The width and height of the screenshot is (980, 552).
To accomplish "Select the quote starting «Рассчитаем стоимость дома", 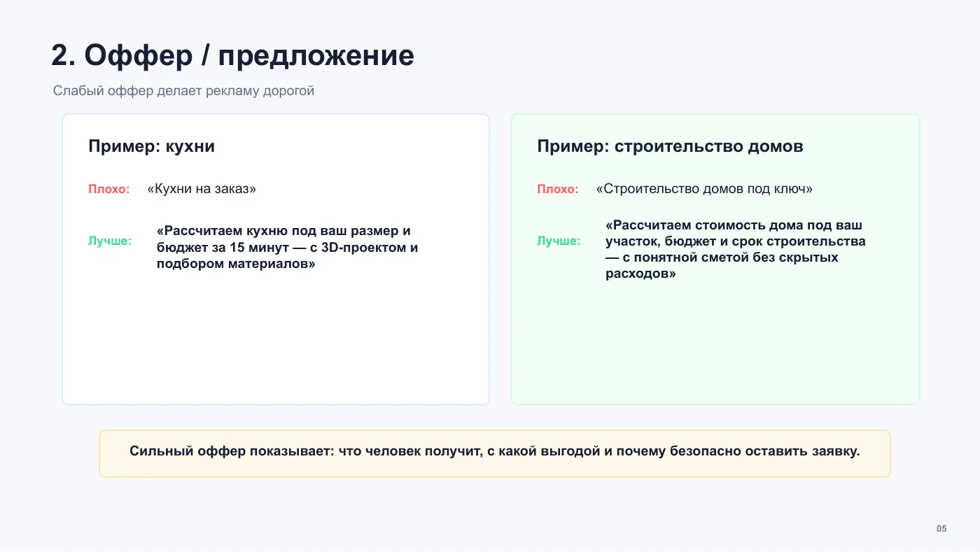I will pos(736,250).
